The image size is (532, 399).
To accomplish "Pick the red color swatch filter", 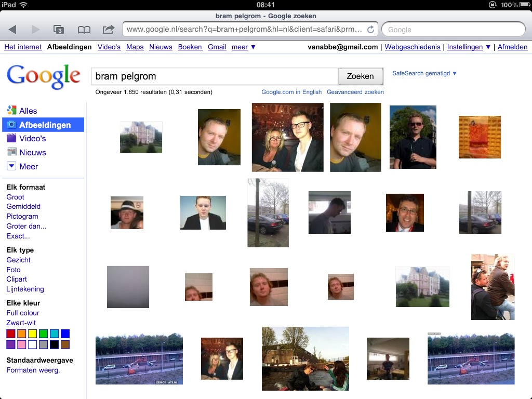I will tap(11, 334).
